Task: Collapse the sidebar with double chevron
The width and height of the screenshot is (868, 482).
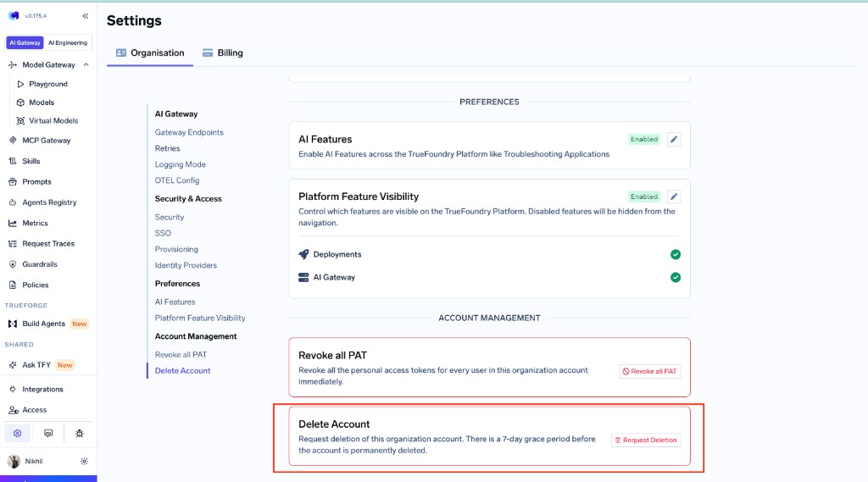Action: click(x=86, y=16)
